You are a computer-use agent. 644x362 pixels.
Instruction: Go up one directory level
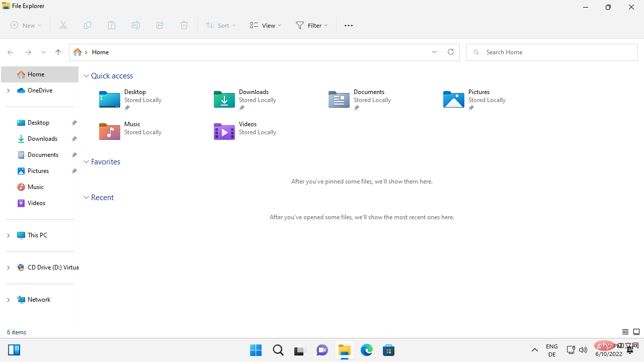(x=58, y=52)
